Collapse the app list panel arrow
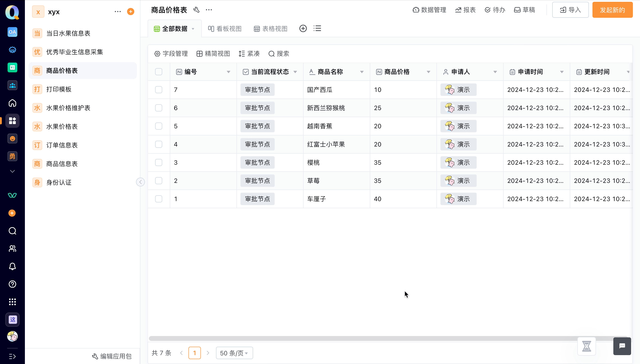640x364 pixels. coord(140,182)
